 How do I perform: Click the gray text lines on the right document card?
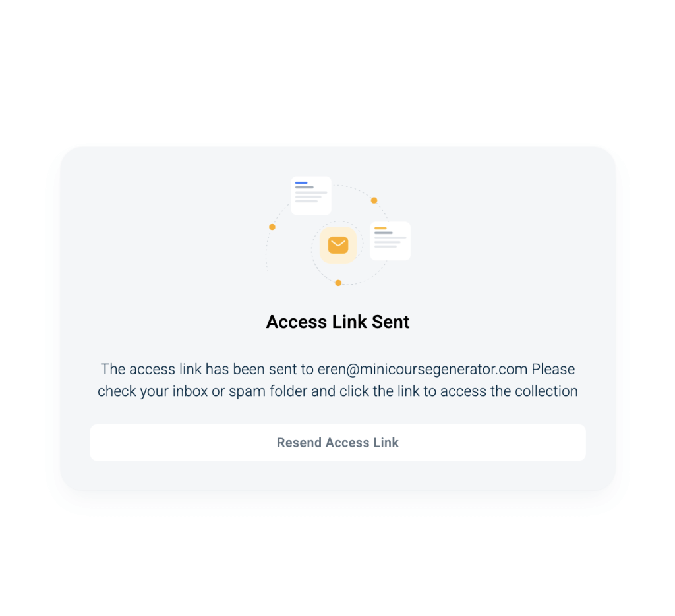(390, 240)
